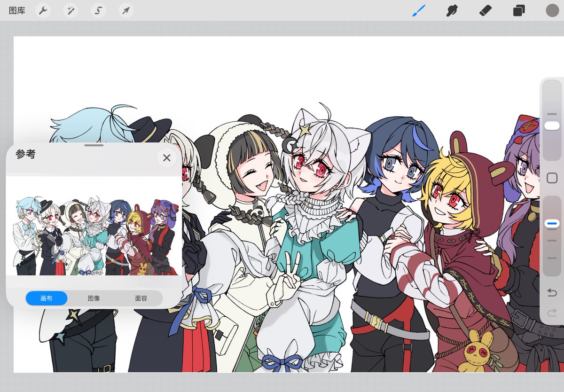Open the Actions wrench menu
The height and width of the screenshot is (392, 564).
[x=43, y=10]
